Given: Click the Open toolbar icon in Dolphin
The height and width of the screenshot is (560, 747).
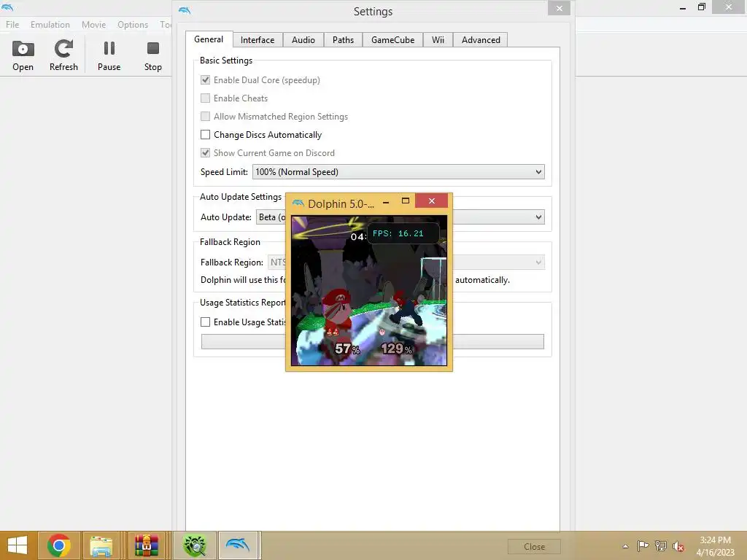Looking at the screenshot, I should click(23, 55).
